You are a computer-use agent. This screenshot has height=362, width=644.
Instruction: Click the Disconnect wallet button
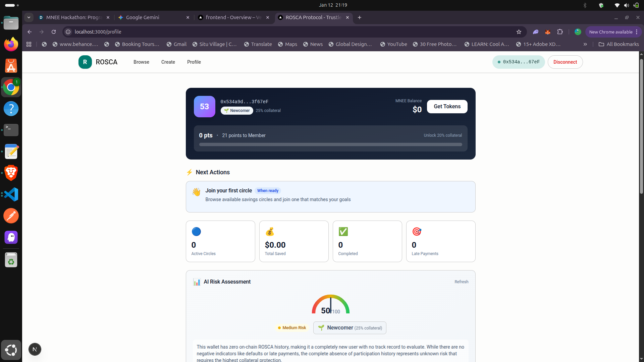tap(565, 62)
